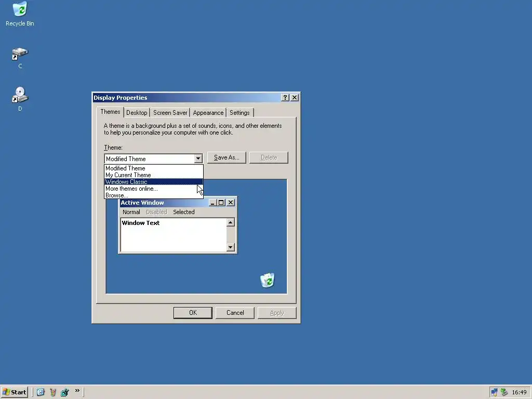This screenshot has height=399, width=532.
Task: Select the D disc drive desktop shortcut
Action: click(20, 99)
